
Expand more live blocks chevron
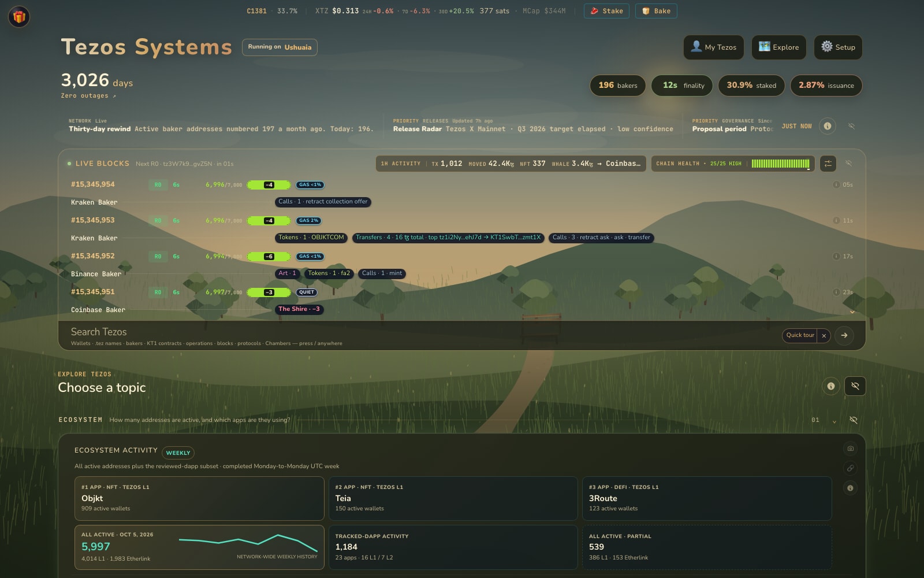(852, 312)
